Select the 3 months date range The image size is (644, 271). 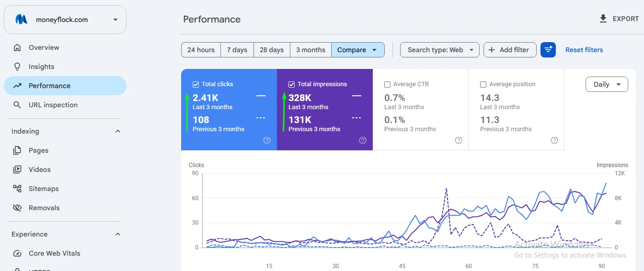click(310, 50)
